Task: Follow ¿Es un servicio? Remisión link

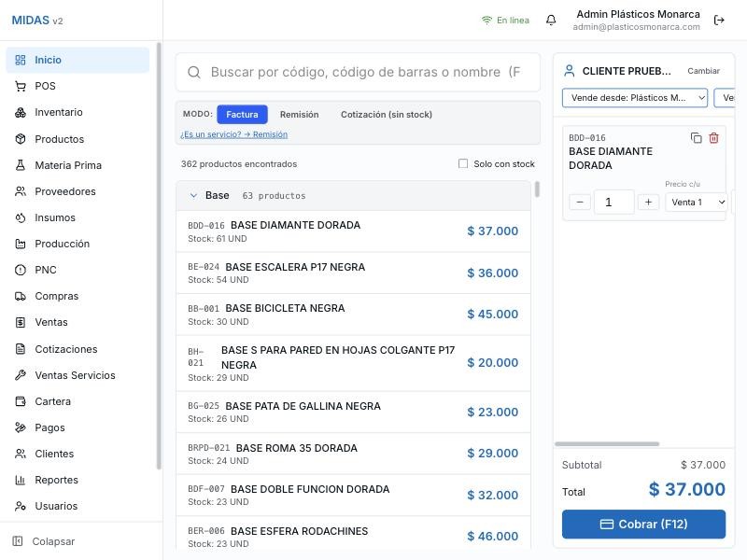Action: coord(234,134)
